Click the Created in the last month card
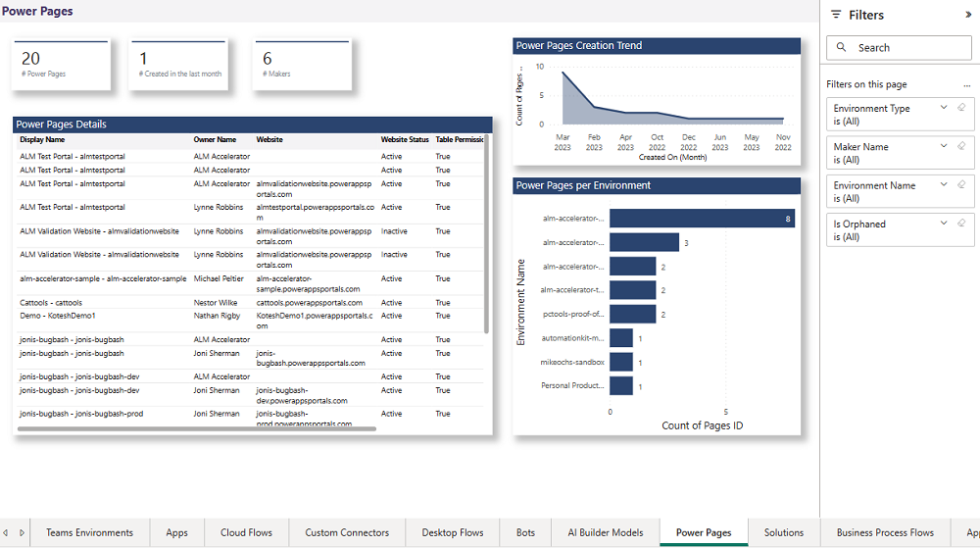This screenshot has width=980, height=548. click(178, 65)
